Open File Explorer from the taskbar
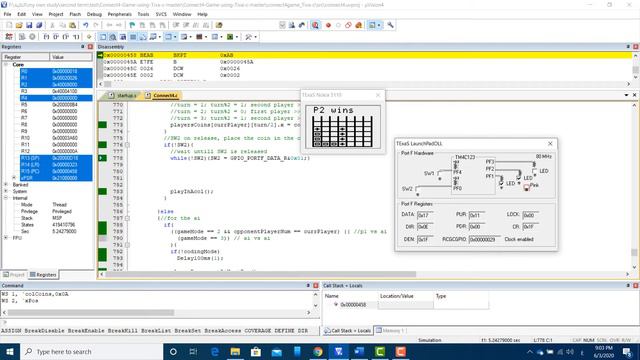640x360 pixels. (x=235, y=351)
